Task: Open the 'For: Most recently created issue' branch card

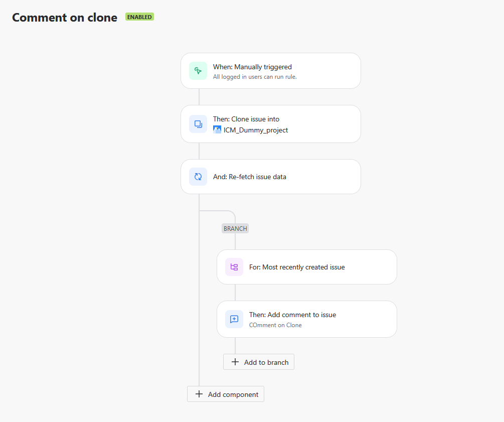Action: click(307, 267)
